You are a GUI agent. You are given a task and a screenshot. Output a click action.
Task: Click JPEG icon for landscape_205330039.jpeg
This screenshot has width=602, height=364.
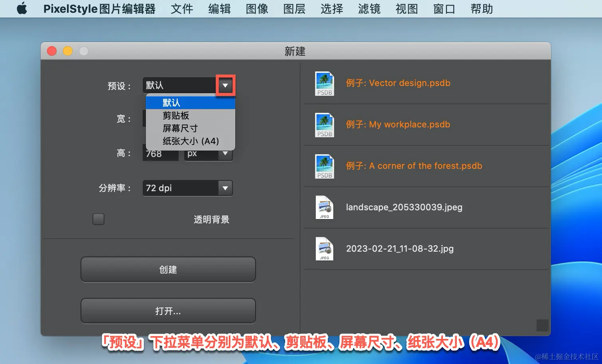[x=325, y=207]
